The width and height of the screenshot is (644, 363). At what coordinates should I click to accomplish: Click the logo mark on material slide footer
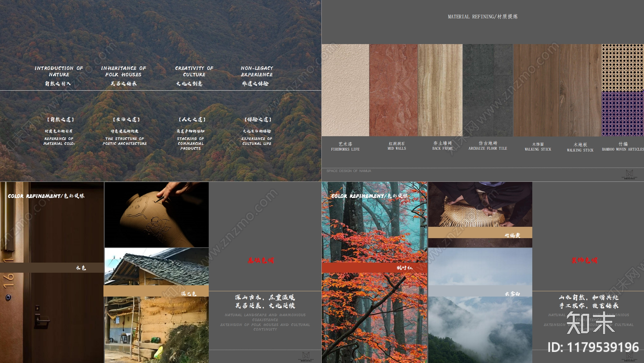tap(629, 174)
